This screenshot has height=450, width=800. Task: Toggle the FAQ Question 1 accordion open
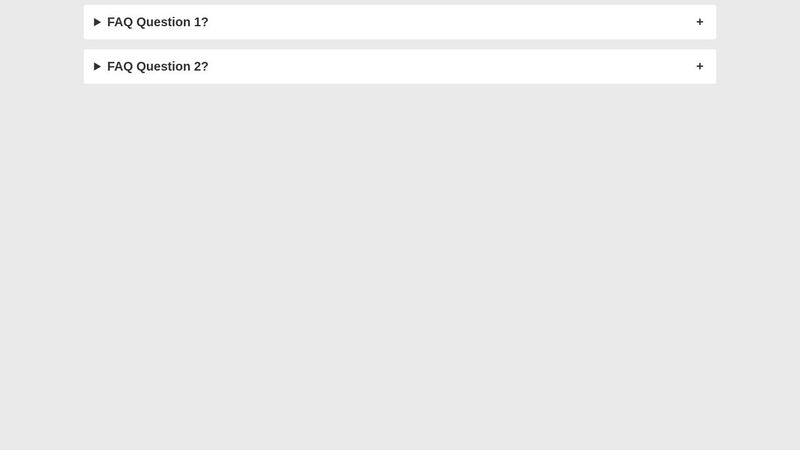click(399, 22)
